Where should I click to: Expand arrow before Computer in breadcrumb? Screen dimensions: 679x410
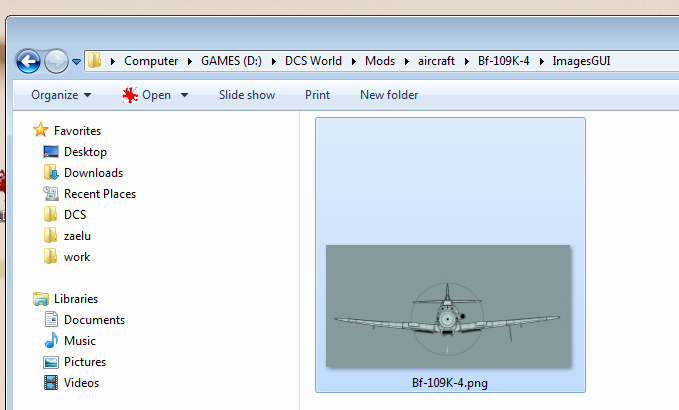pyautogui.click(x=113, y=61)
